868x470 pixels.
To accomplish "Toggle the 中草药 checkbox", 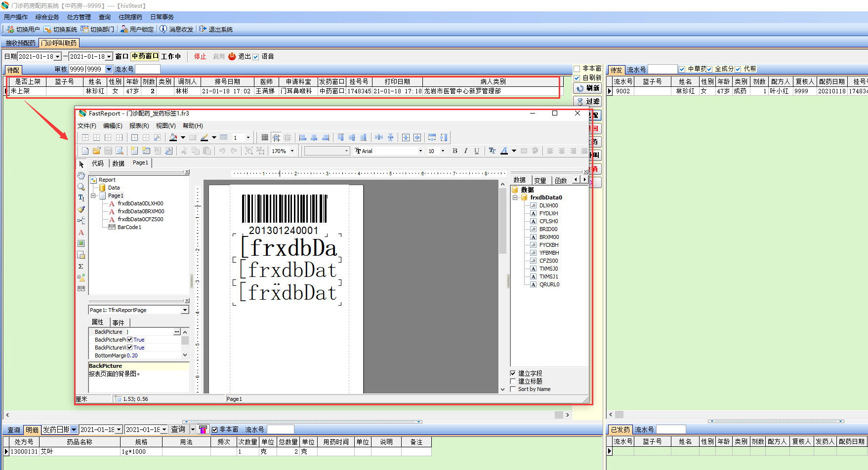I will point(682,70).
